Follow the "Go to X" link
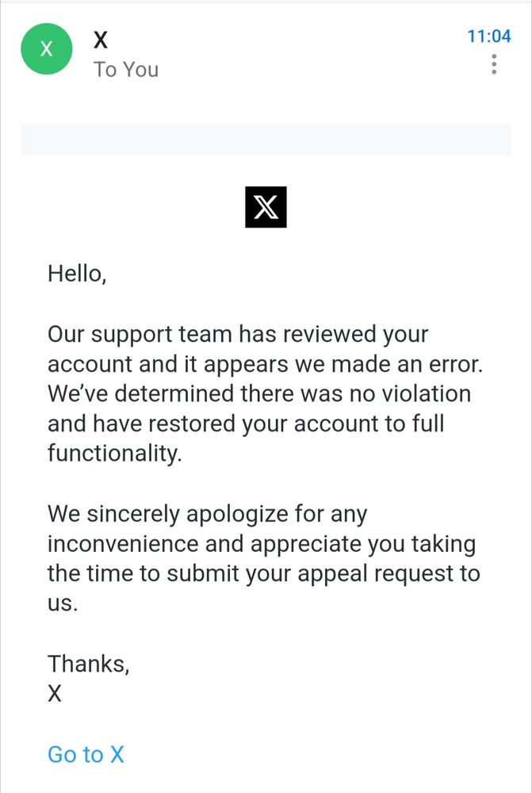Viewport: 532px width, 793px height. tap(86, 754)
